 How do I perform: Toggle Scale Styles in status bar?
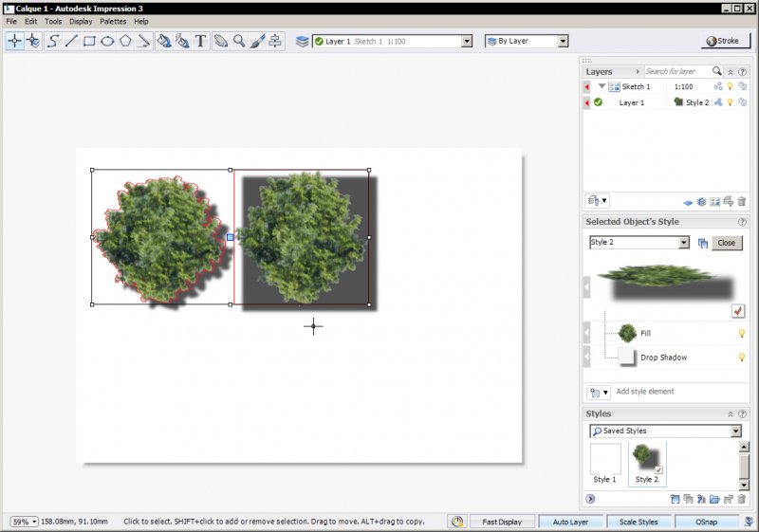coord(639,522)
